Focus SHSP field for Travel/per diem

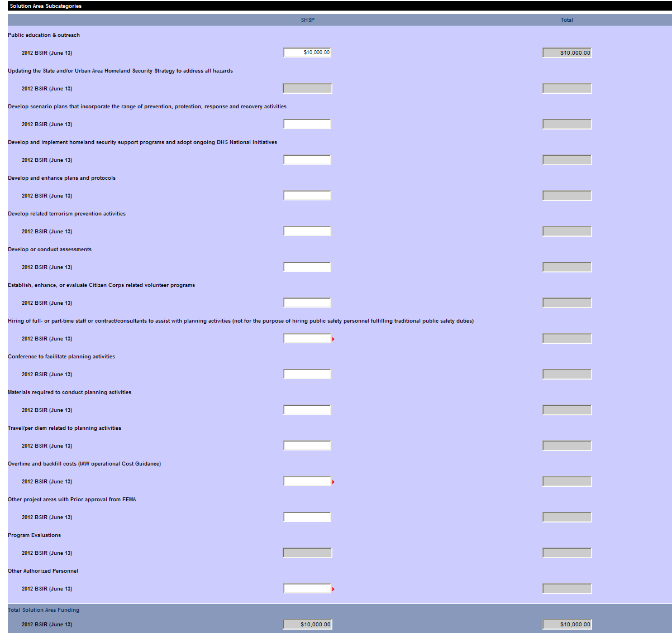307,445
